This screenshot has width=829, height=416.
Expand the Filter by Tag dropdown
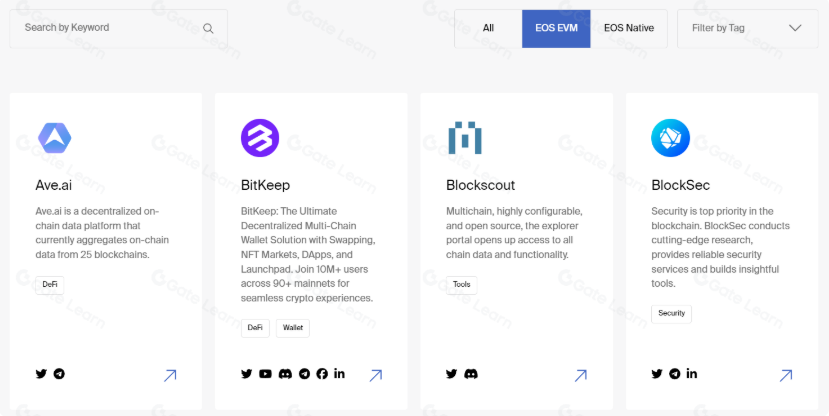tap(747, 28)
